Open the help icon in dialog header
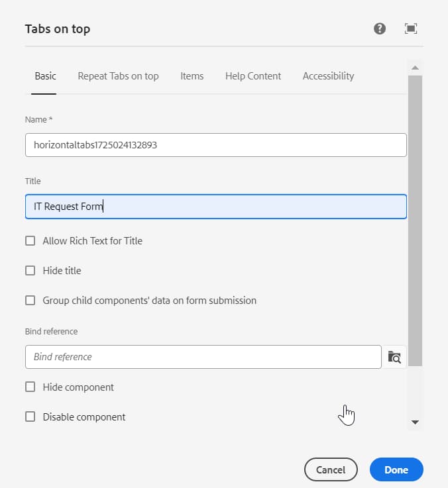The width and height of the screenshot is (448, 488). click(380, 28)
